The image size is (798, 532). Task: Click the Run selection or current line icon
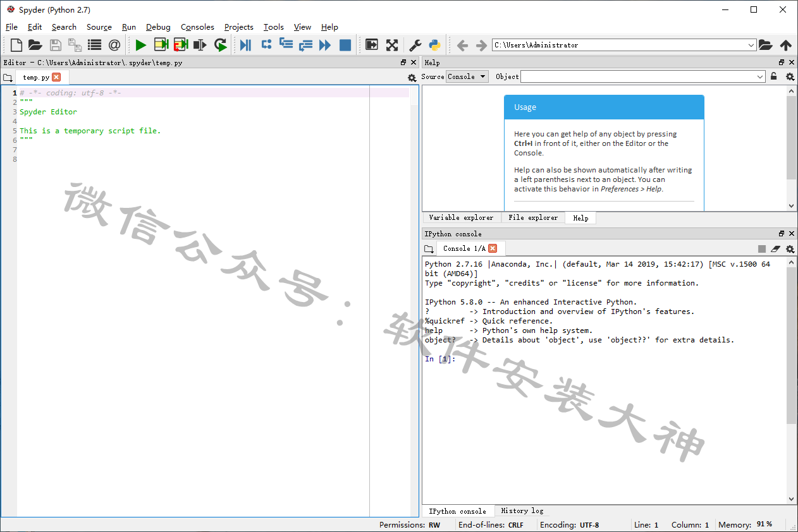[200, 45]
